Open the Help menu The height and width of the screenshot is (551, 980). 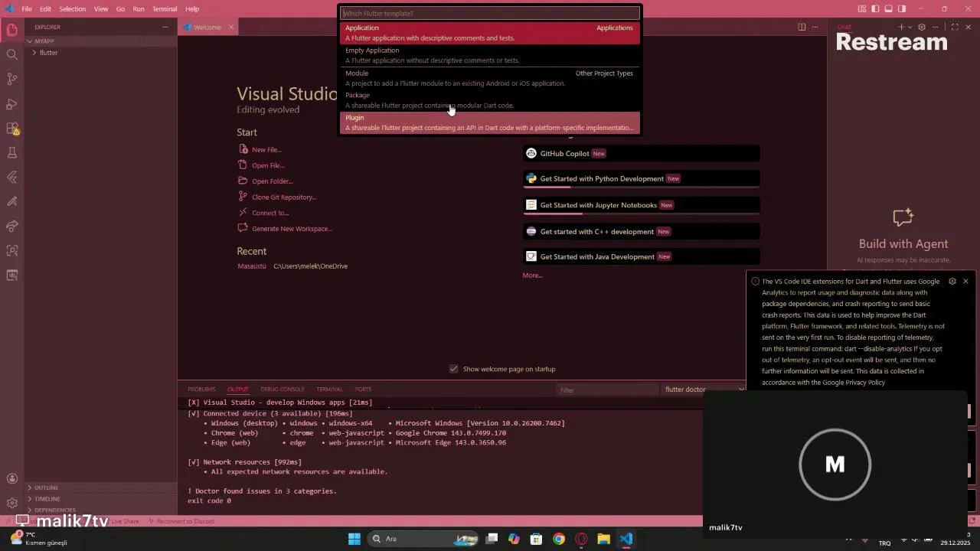pos(192,8)
